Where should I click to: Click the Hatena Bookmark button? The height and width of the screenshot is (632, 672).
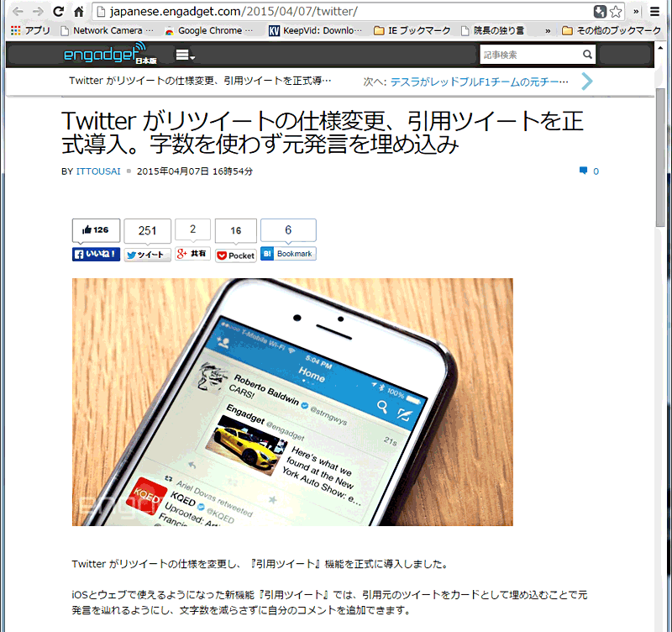coord(288,254)
